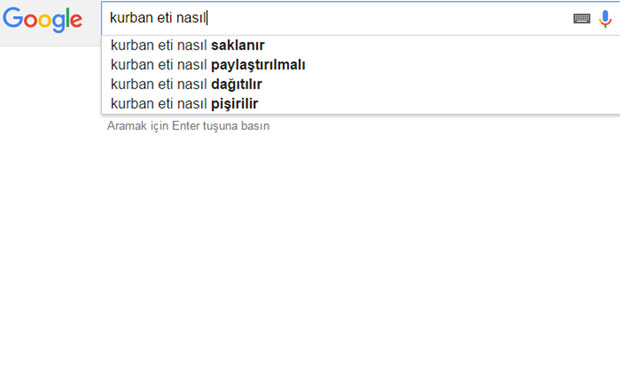Open the on-screen keyboard input tool

[582, 19]
